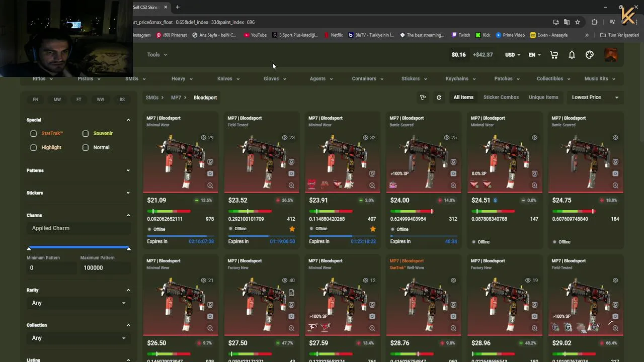Switch to the Unique Items tab
Screen dimensions: 644x362
[x=543, y=98]
